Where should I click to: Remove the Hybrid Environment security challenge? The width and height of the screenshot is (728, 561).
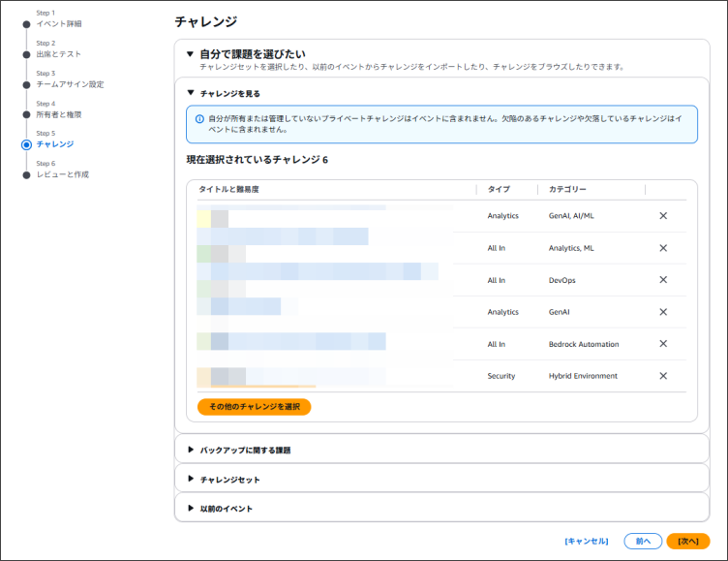point(663,376)
